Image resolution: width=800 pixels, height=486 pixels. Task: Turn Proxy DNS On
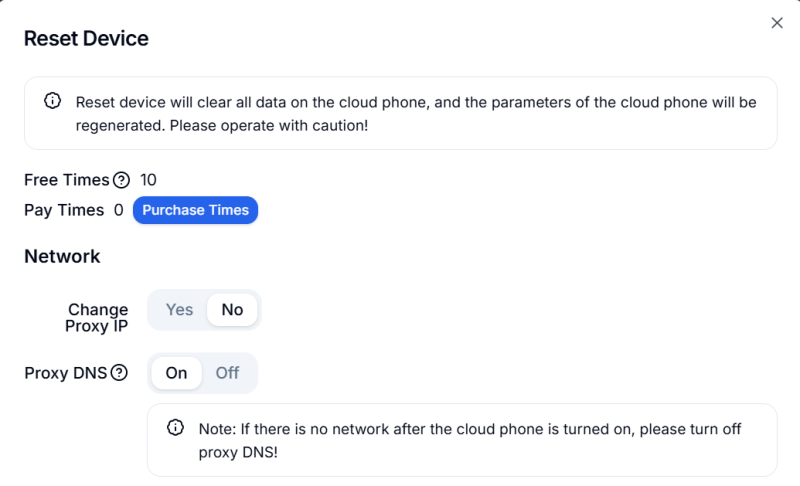[176, 373]
